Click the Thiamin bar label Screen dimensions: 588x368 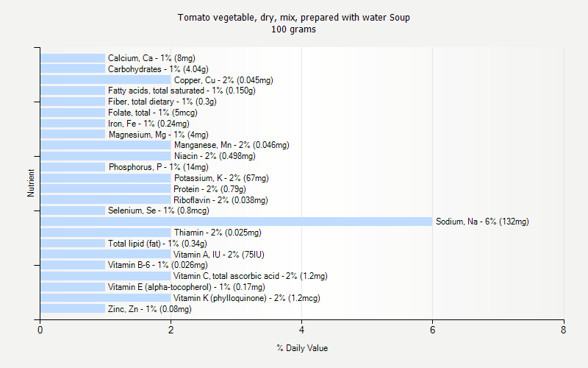point(218,233)
